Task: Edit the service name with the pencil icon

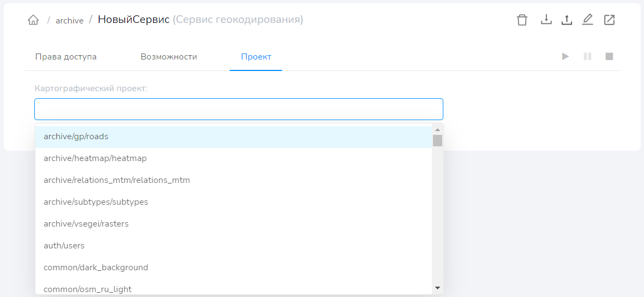Action: click(x=587, y=20)
